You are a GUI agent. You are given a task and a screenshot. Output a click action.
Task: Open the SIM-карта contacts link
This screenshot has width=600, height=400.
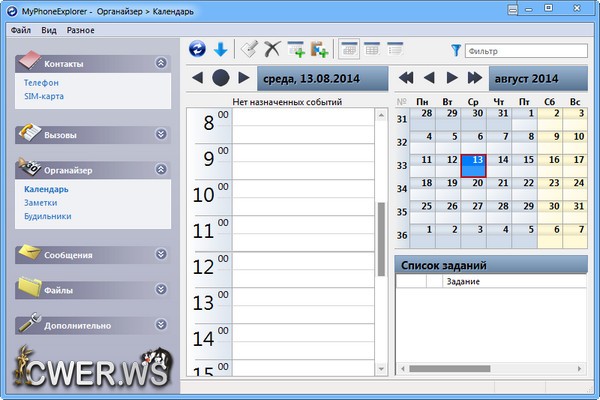pyautogui.click(x=44, y=96)
